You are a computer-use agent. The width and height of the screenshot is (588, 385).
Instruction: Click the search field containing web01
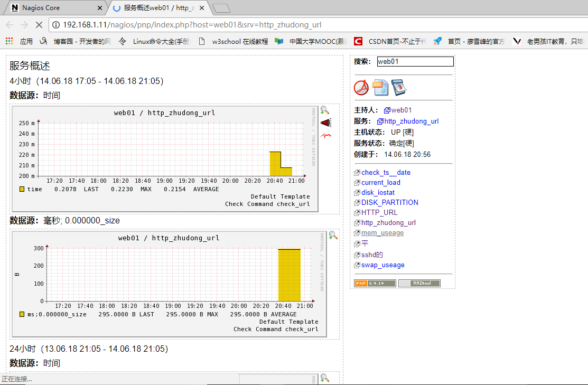coord(415,61)
